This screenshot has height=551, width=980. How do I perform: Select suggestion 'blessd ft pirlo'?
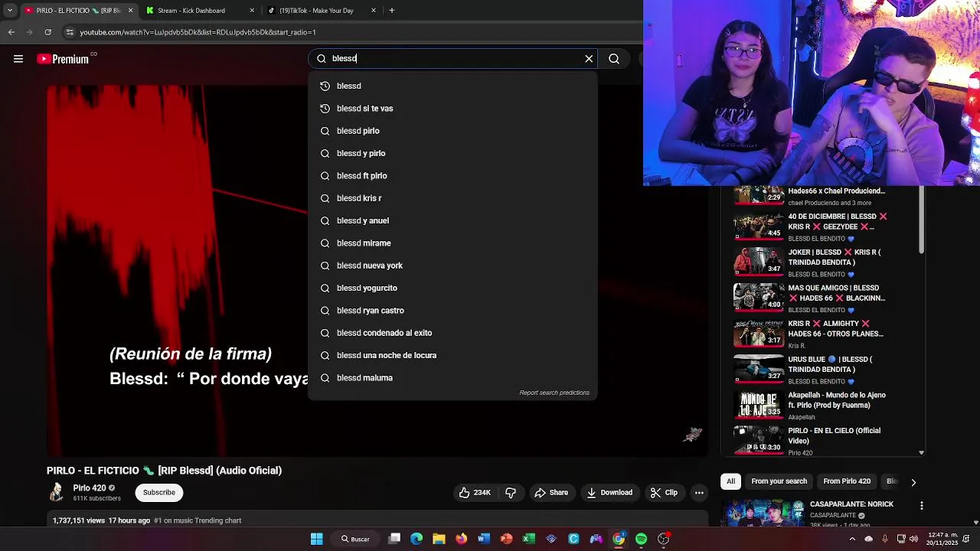click(x=452, y=176)
